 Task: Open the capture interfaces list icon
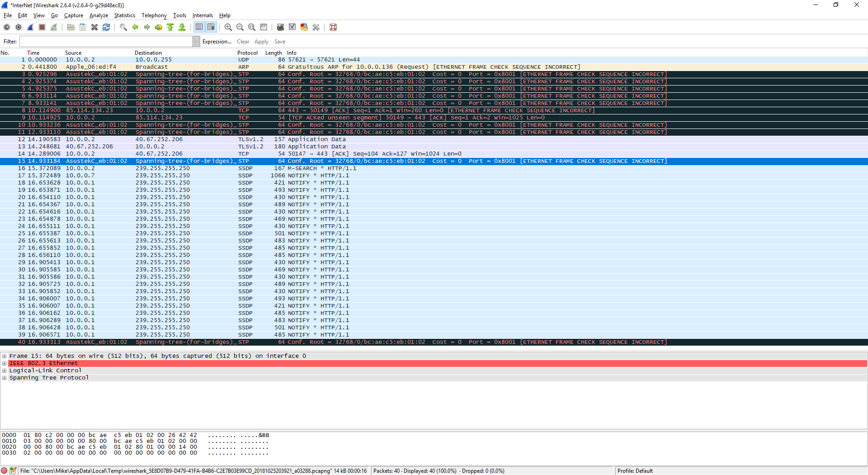(7, 27)
